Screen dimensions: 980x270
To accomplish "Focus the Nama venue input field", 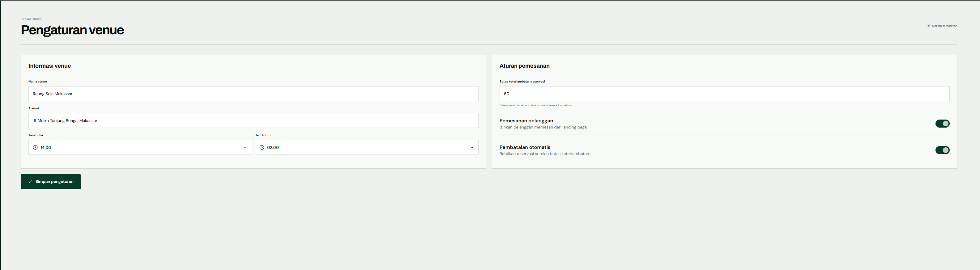I will click(254, 94).
